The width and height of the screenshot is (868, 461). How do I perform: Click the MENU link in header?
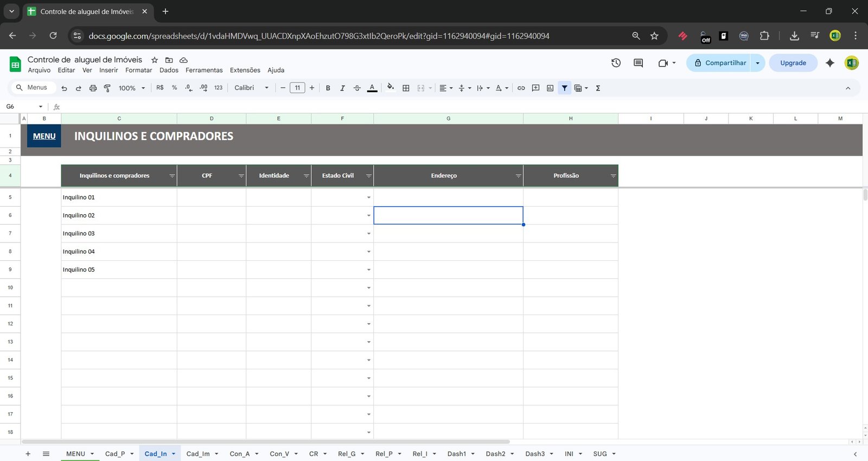click(44, 136)
